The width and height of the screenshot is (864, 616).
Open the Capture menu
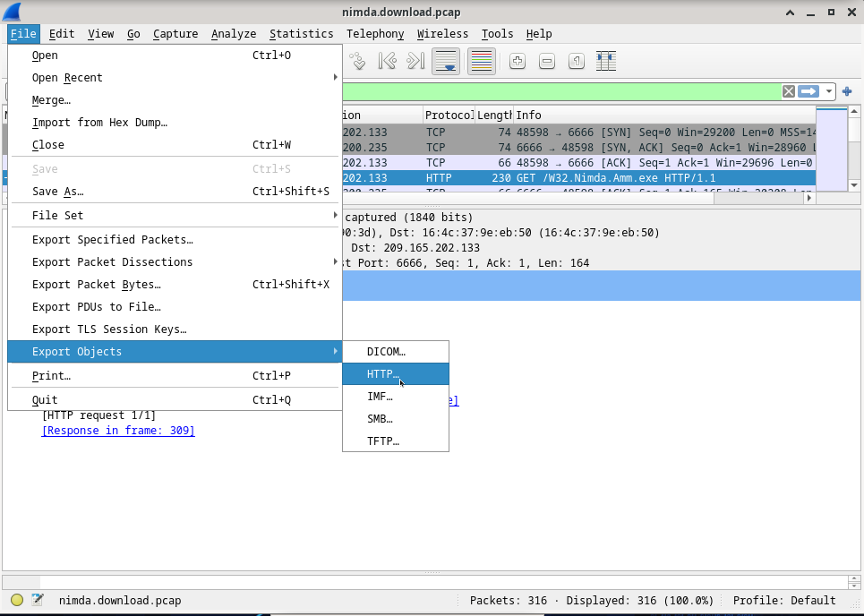point(175,34)
